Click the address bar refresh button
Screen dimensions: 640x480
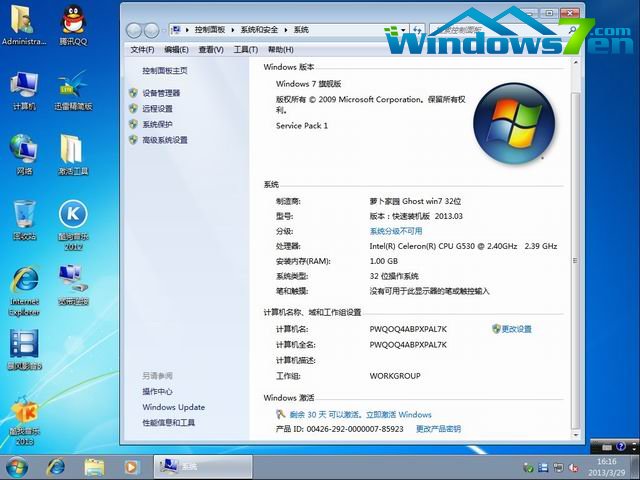pyautogui.click(x=417, y=30)
